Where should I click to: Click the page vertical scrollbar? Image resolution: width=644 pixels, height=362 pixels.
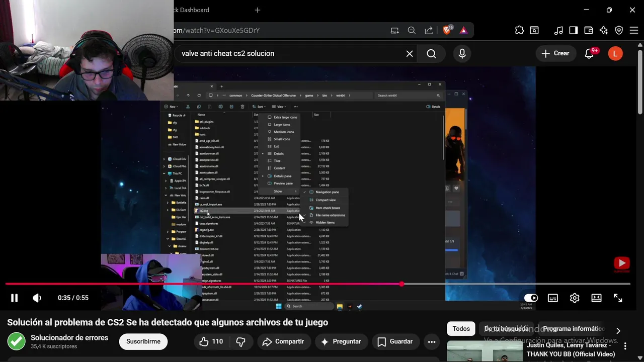(x=640, y=83)
